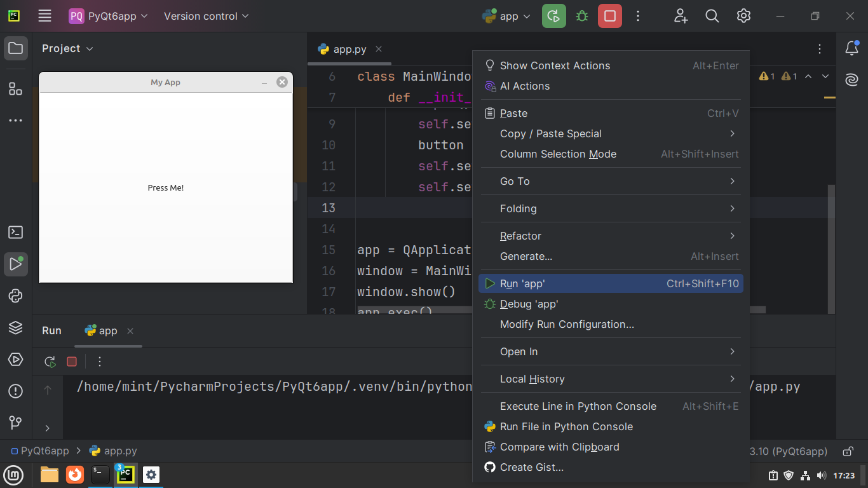
Task: Expand the Refactor submenu
Action: pos(611,236)
